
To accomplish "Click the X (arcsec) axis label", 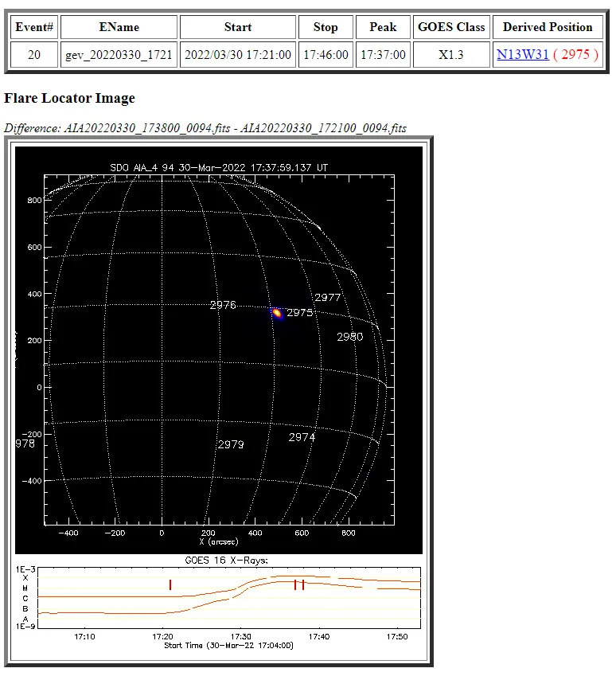I will (x=219, y=541).
